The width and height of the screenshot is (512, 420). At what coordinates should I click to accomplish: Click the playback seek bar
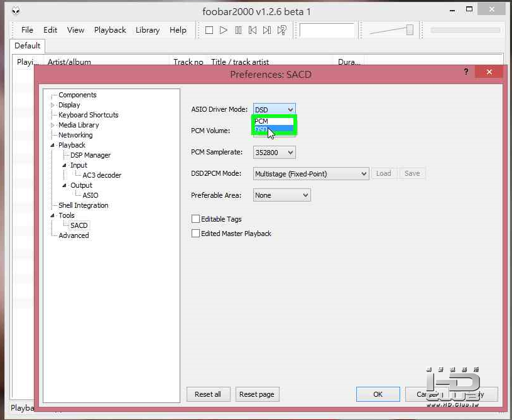coord(466,30)
